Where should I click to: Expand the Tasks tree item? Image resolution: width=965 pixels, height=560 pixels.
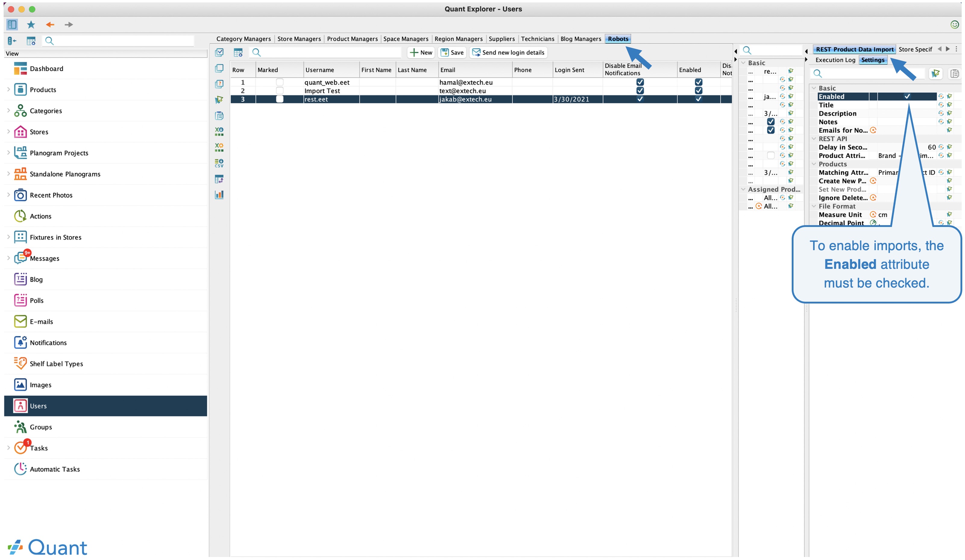(x=8, y=447)
